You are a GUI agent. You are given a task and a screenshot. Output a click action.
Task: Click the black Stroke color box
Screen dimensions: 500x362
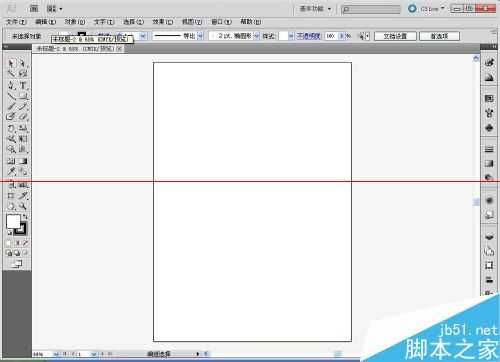tap(22, 230)
